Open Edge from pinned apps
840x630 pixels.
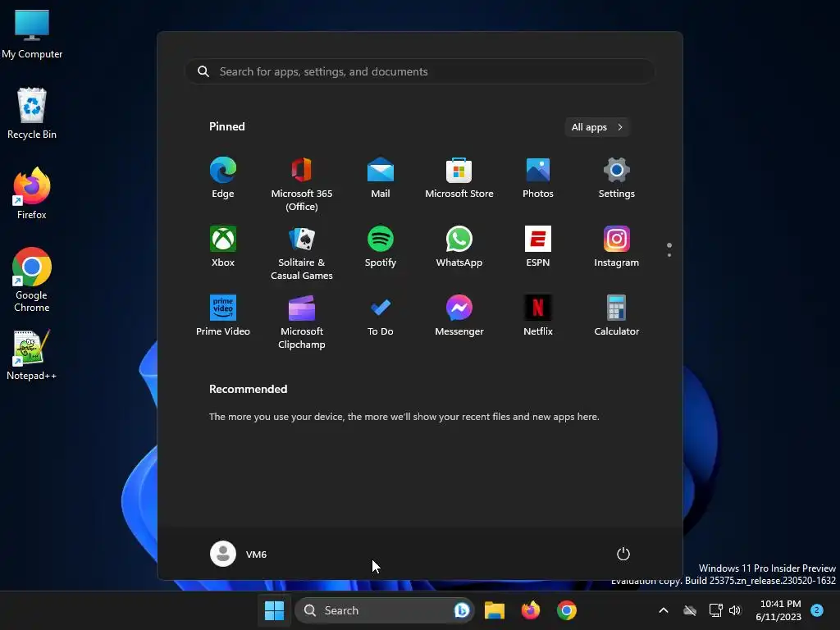pos(223,179)
